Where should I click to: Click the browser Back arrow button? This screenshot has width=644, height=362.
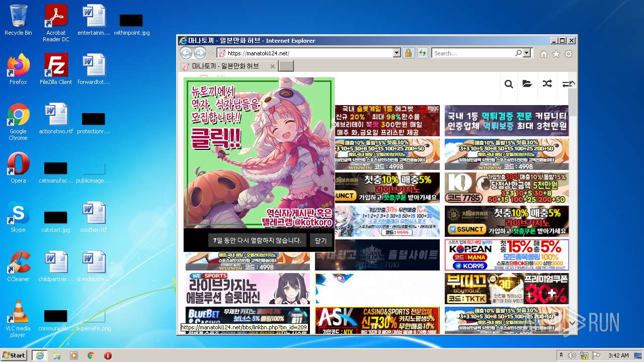[x=186, y=53]
